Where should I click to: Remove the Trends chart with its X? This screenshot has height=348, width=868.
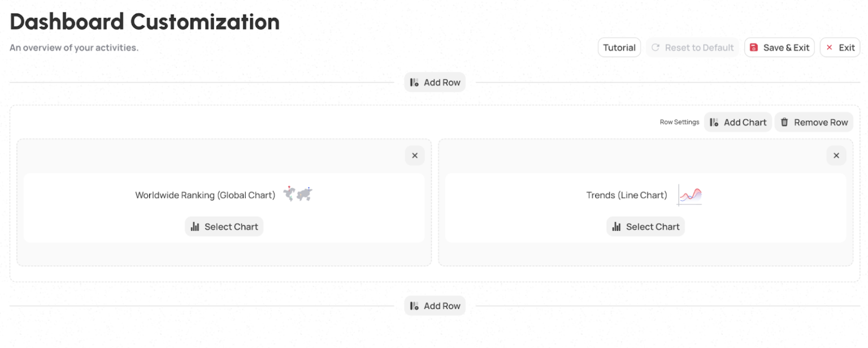(x=836, y=155)
